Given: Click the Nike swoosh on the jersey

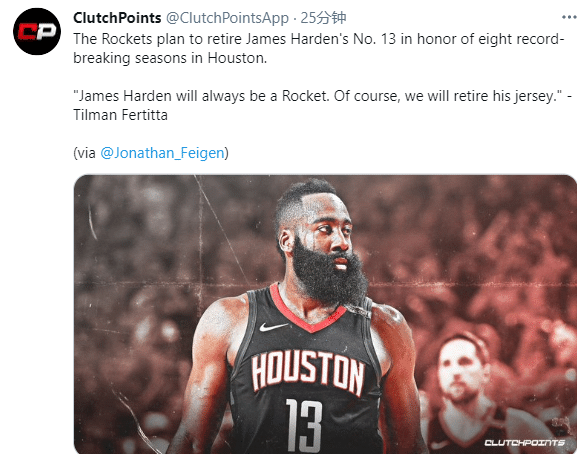Looking at the screenshot, I should click(273, 327).
